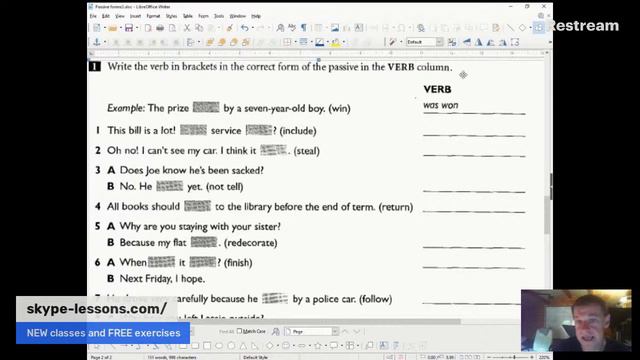640x360 pixels.
Task: Click the Find and Replace icon in find bar
Action: point(276,331)
